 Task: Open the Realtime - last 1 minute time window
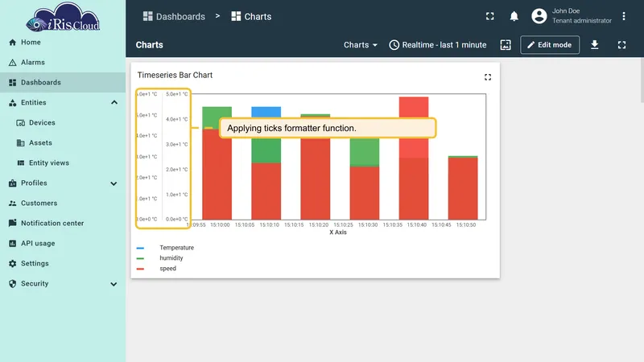(x=438, y=45)
